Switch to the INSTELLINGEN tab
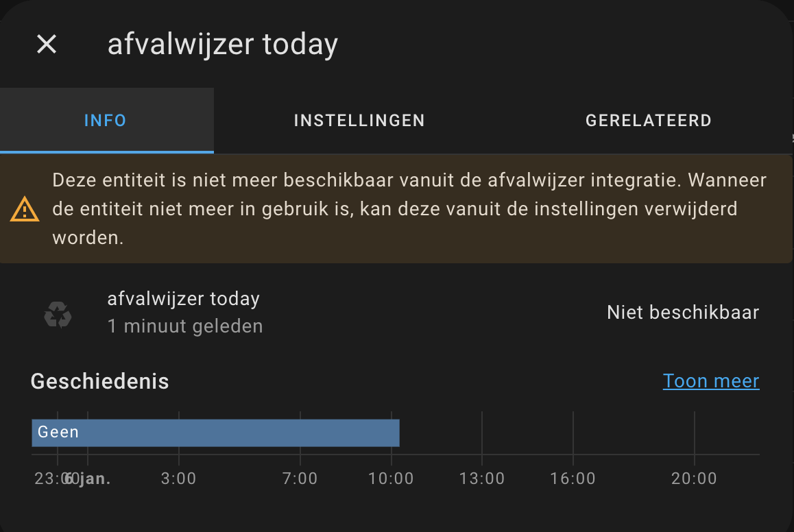Image resolution: width=794 pixels, height=532 pixels. click(359, 120)
